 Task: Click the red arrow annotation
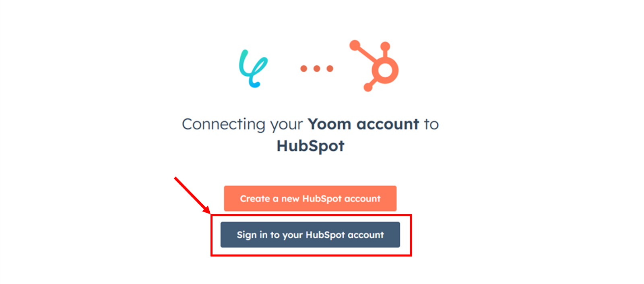pos(192,195)
